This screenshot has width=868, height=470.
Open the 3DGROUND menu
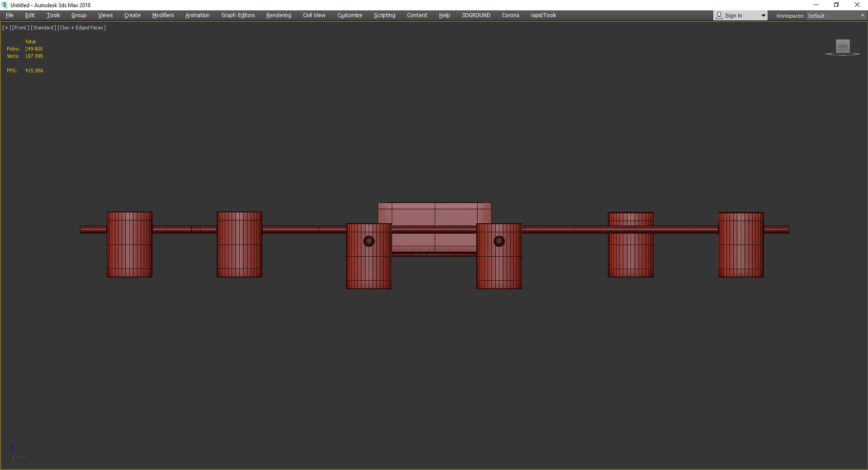tap(476, 15)
